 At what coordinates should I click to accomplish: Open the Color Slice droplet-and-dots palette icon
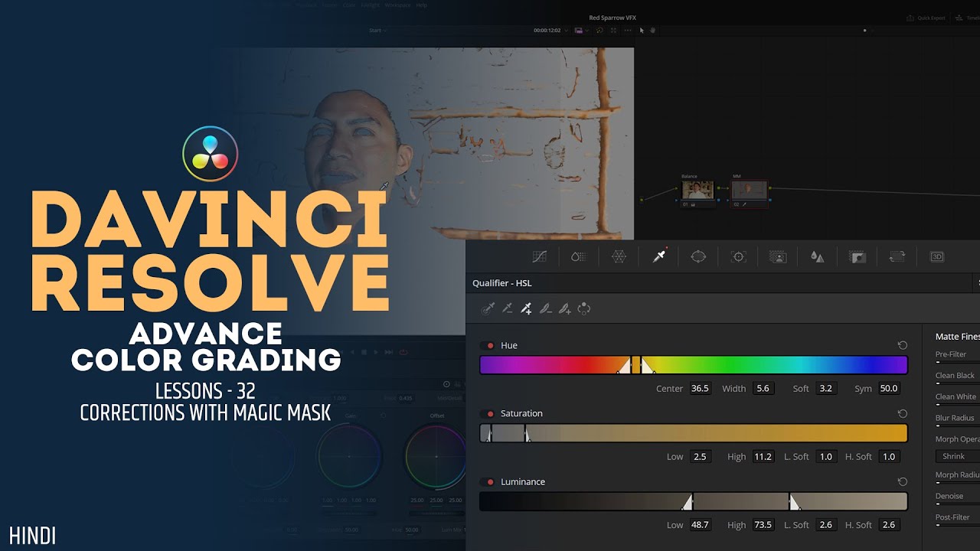[x=579, y=257]
